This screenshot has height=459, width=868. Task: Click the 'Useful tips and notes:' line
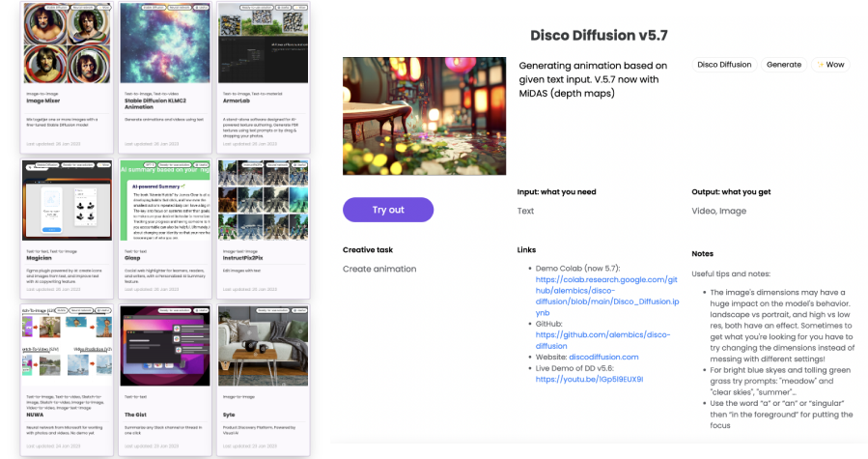pos(731,273)
